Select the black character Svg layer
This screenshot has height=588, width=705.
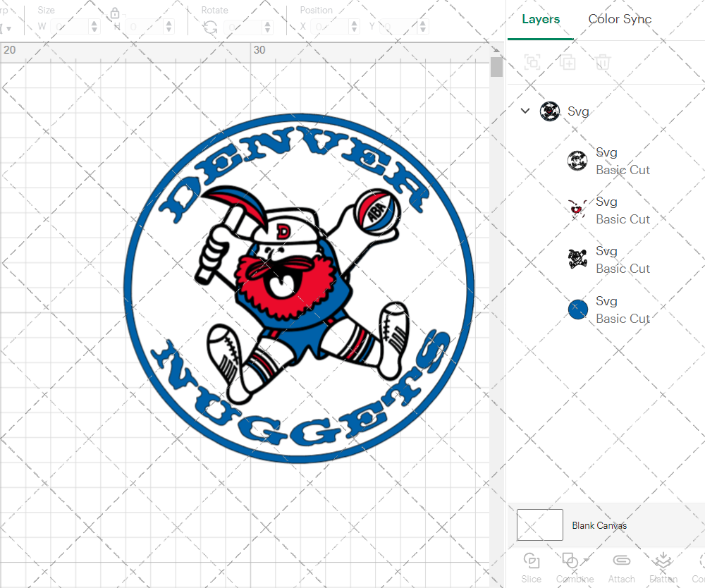pos(577,259)
